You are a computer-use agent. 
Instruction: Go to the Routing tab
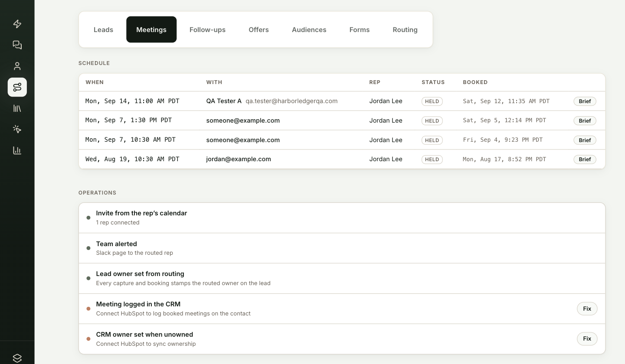[405, 29]
